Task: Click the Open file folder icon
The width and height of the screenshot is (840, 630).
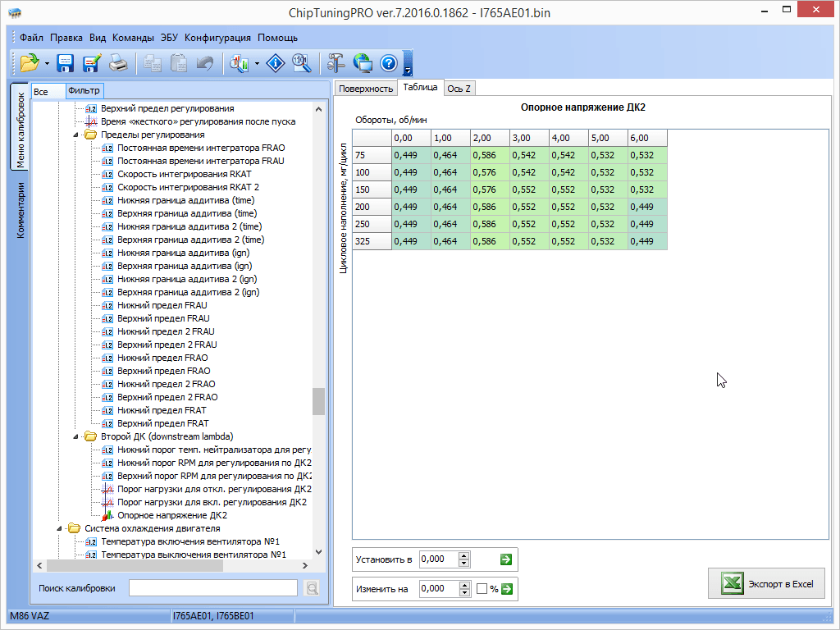Action: click(x=30, y=63)
